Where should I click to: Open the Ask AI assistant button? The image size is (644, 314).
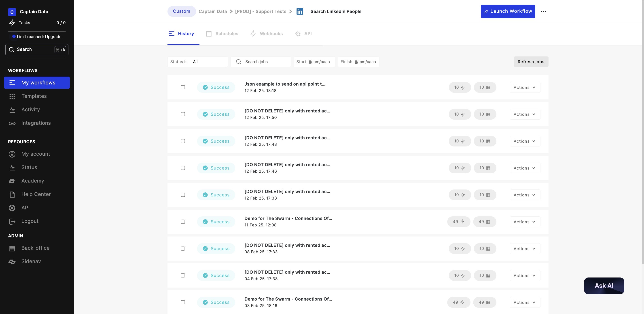click(x=604, y=286)
